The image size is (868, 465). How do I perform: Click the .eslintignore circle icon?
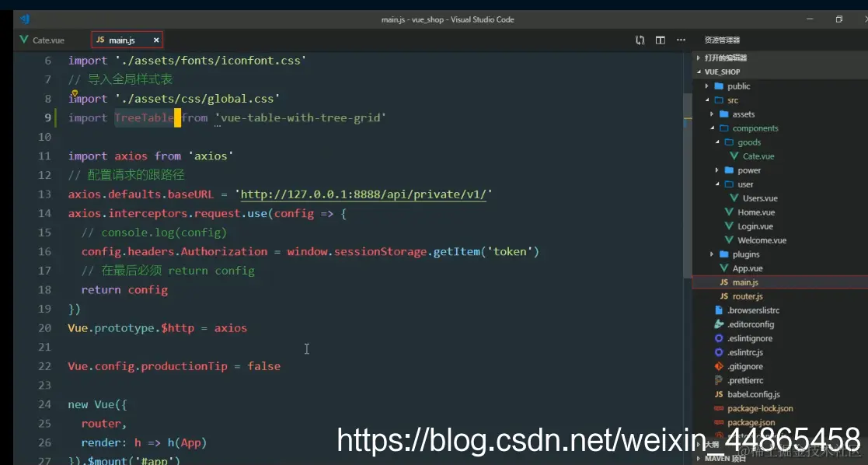(719, 338)
